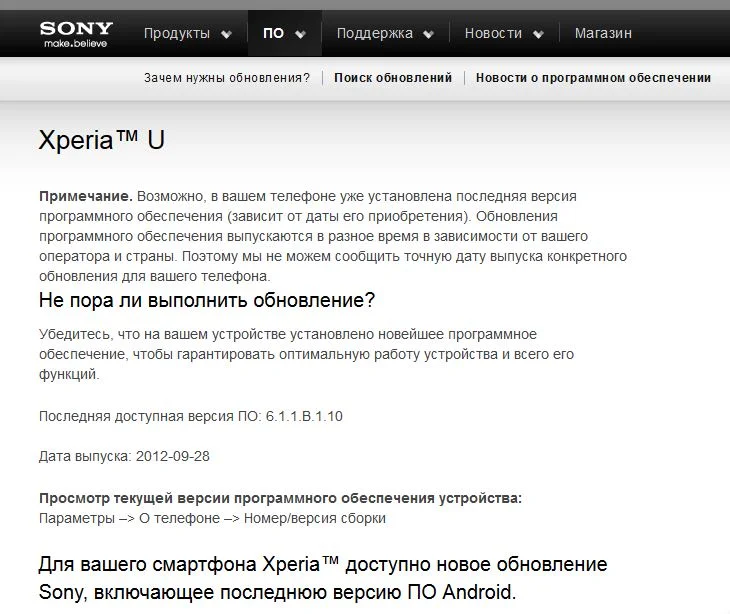The width and height of the screenshot is (730, 614).
Task: Click the Убедитесь, что на вашем устройстве paragraph
Action: 306,354
